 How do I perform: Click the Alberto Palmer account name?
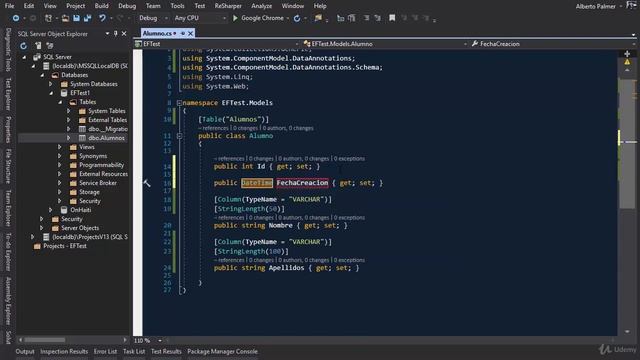[x=596, y=6]
